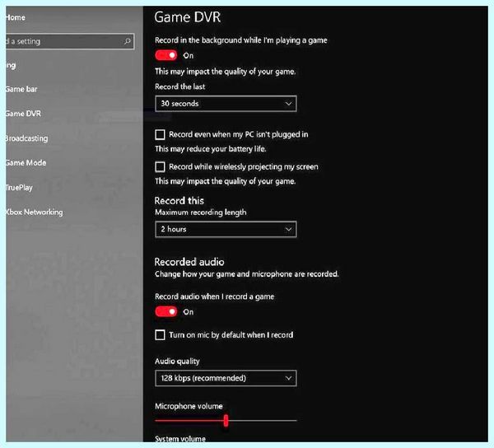Select Game DVR in the sidebar
Image resolution: width=494 pixels, height=448 pixels.
pyautogui.click(x=23, y=114)
